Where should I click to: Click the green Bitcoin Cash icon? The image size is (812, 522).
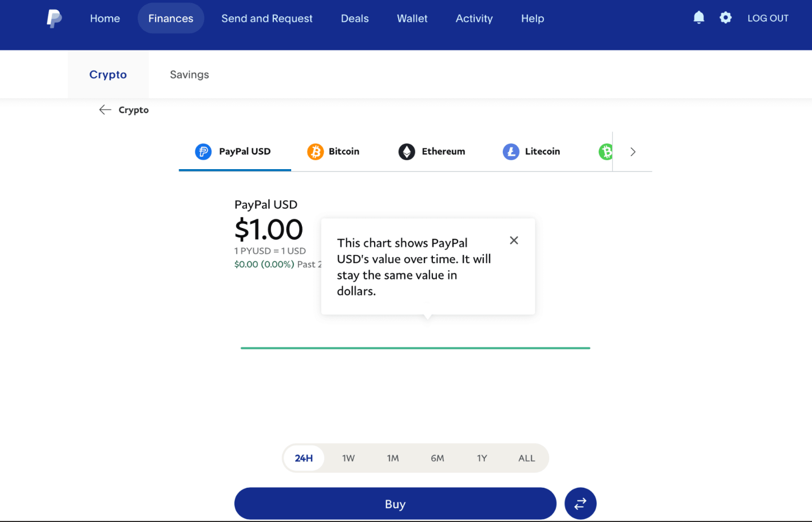tap(605, 152)
